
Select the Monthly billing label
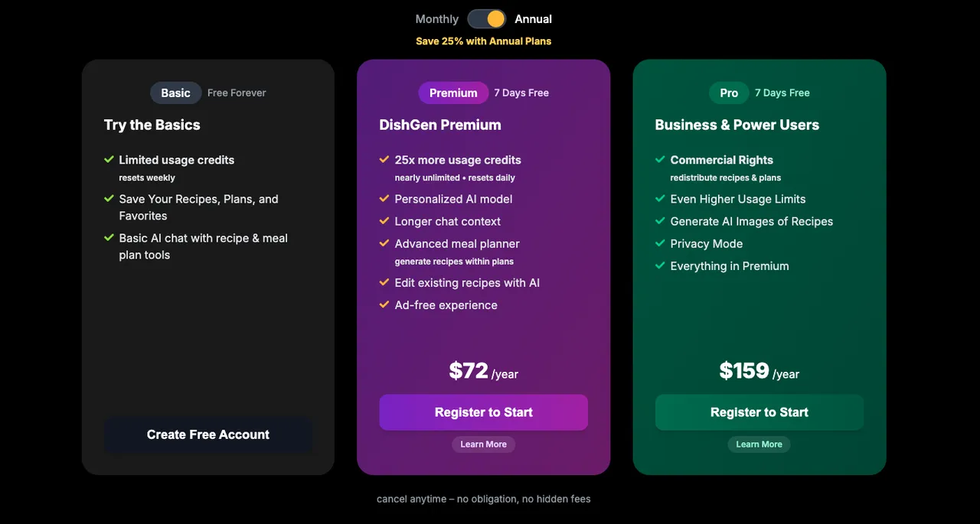(x=436, y=19)
